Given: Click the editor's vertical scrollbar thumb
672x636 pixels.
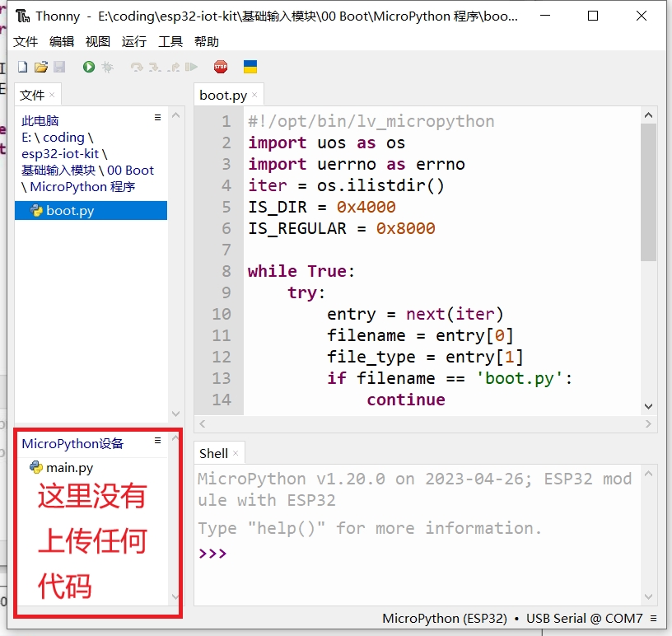Looking at the screenshot, I should click(648, 191).
